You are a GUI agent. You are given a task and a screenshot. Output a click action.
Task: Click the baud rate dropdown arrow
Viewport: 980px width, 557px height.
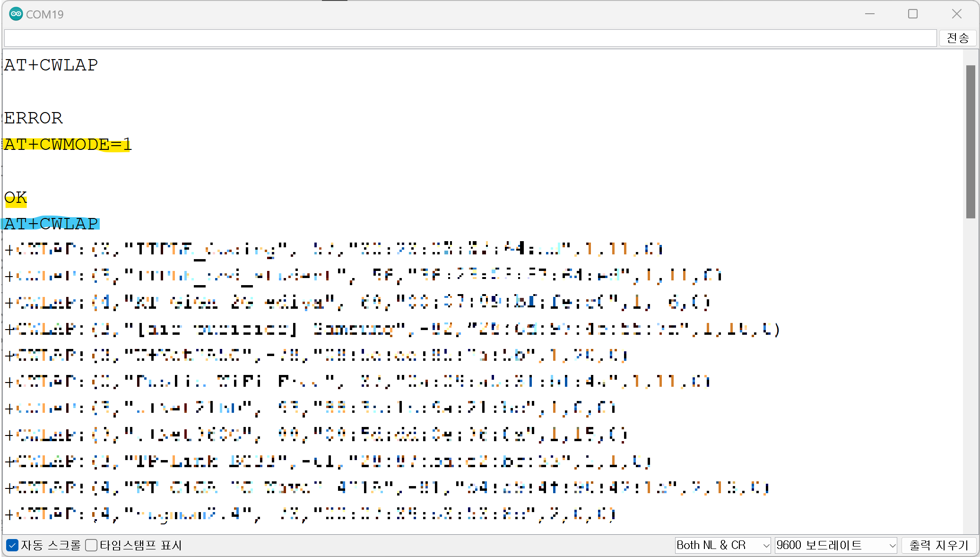(892, 545)
